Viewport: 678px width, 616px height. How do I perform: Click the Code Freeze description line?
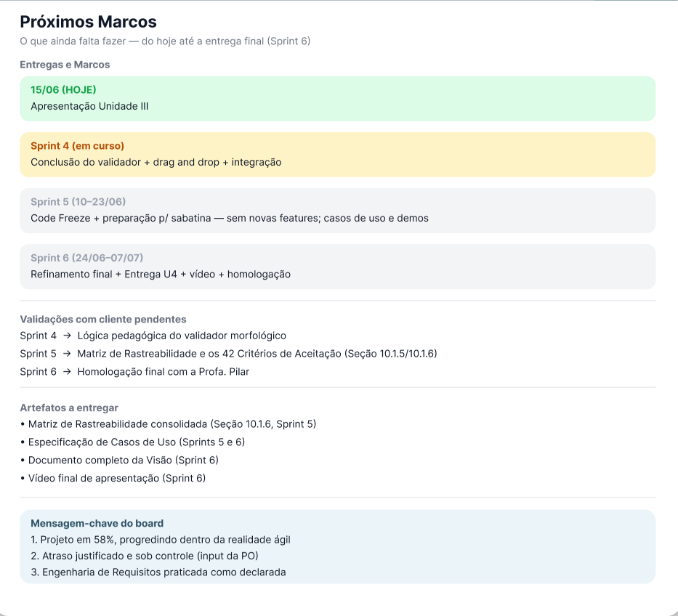click(230, 219)
